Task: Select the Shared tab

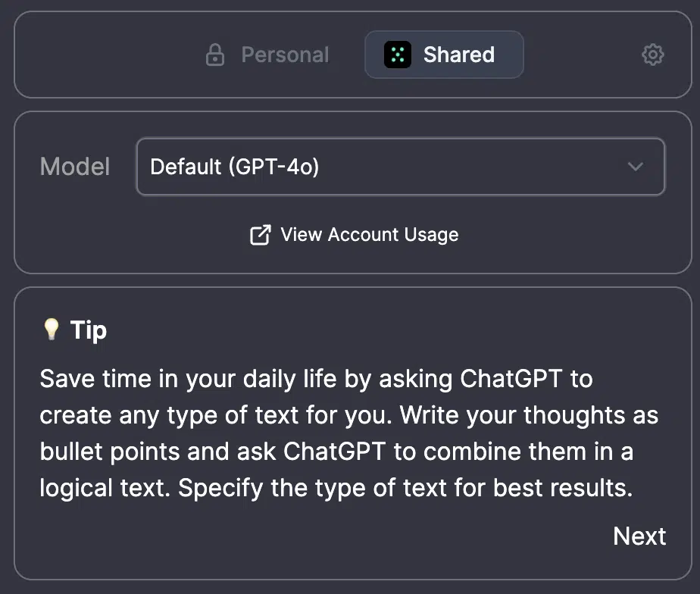Action: click(x=444, y=55)
